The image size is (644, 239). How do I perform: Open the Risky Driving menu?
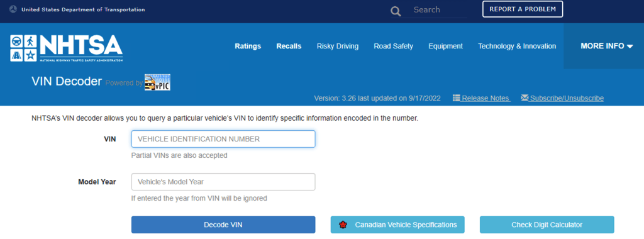[x=338, y=46]
